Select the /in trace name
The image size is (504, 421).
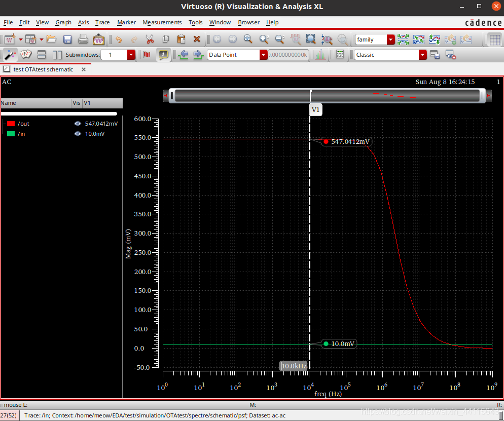21,134
